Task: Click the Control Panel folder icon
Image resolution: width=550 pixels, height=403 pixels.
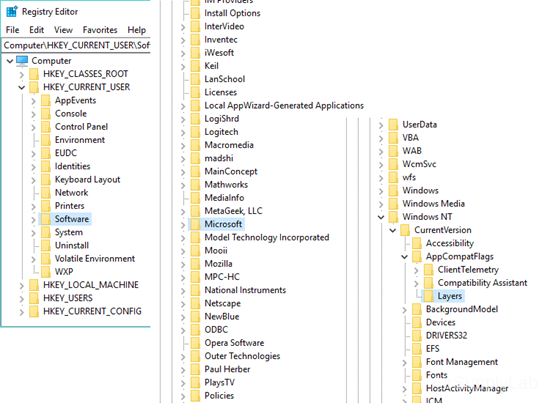Action: pos(46,127)
